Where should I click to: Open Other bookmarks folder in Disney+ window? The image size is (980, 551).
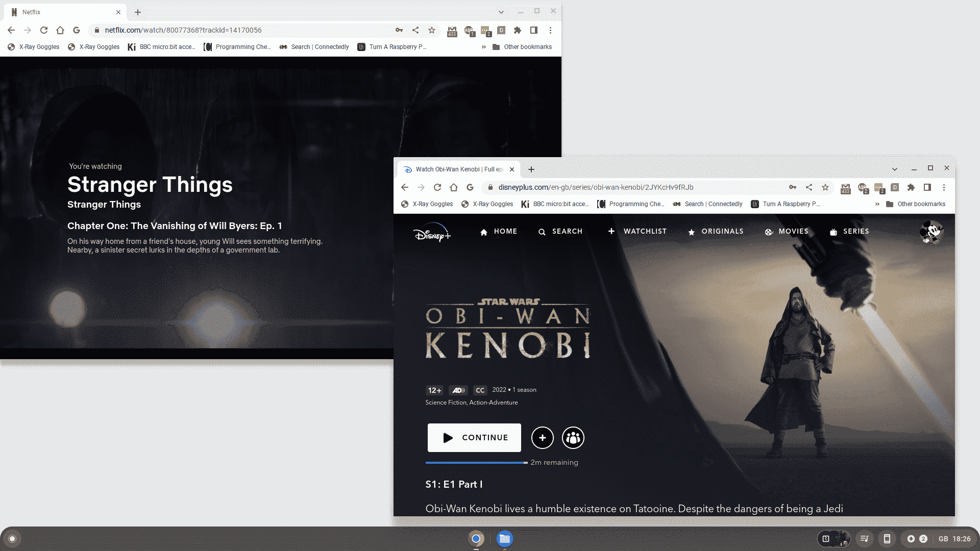tap(916, 204)
